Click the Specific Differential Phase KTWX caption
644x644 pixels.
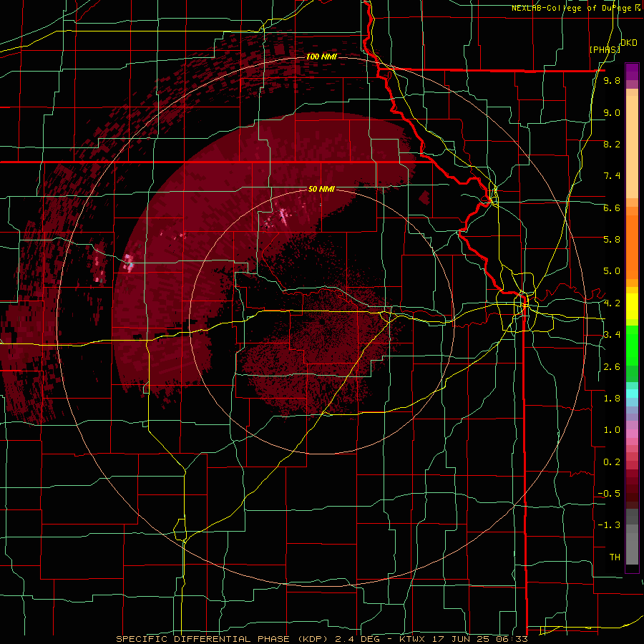tap(321, 639)
